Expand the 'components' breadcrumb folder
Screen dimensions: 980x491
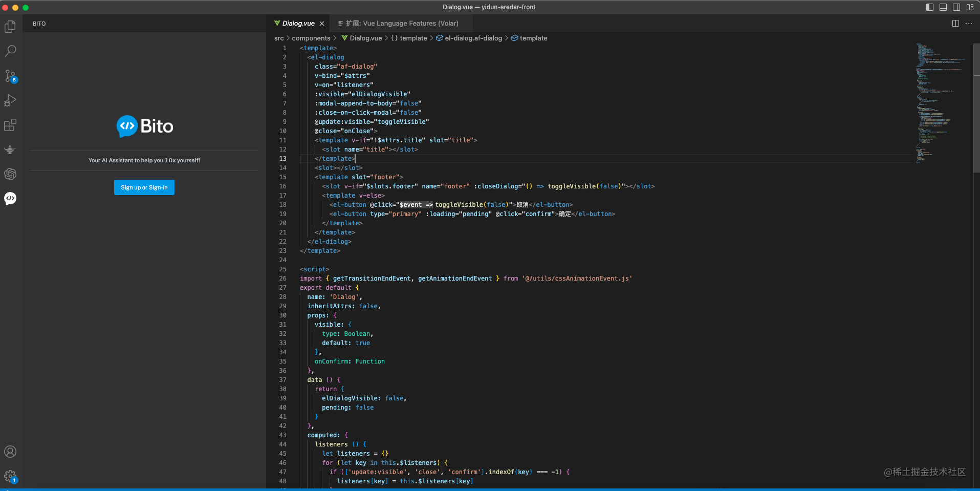(x=311, y=38)
